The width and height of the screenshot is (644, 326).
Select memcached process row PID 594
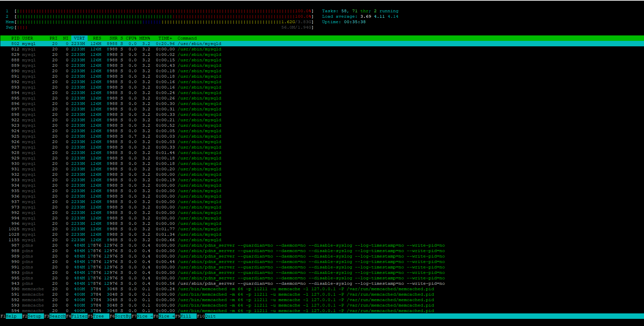[322, 311]
